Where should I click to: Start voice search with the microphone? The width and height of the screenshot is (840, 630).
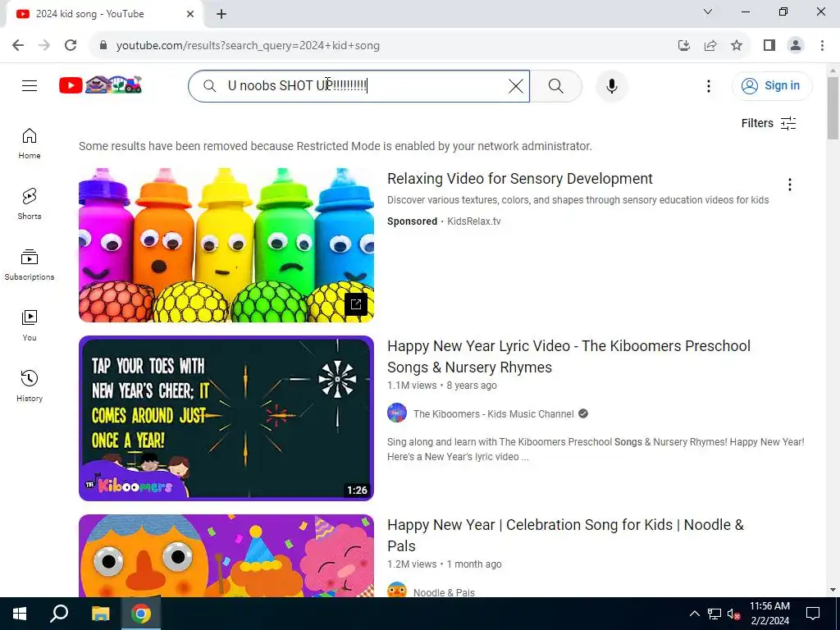click(611, 85)
